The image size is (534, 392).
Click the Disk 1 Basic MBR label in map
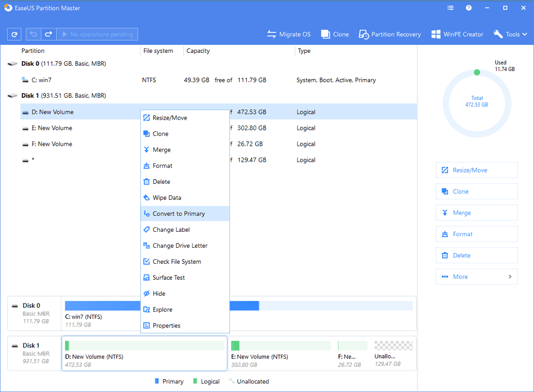click(35, 353)
